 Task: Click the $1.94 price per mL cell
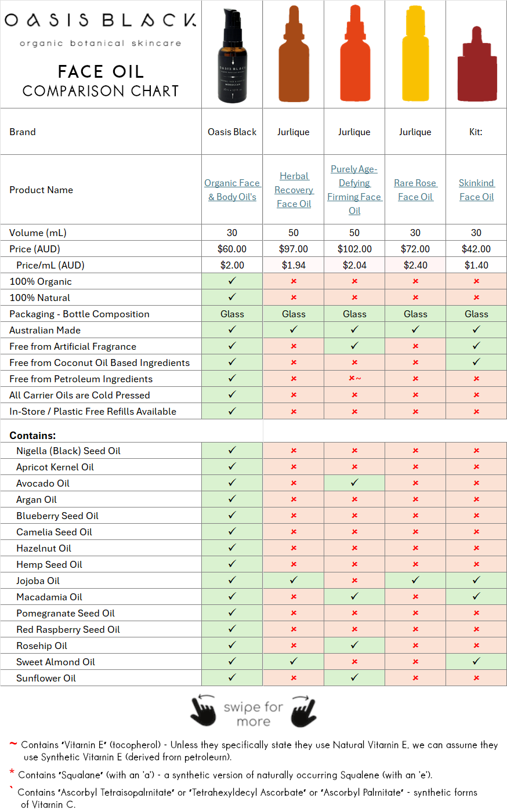(x=294, y=265)
